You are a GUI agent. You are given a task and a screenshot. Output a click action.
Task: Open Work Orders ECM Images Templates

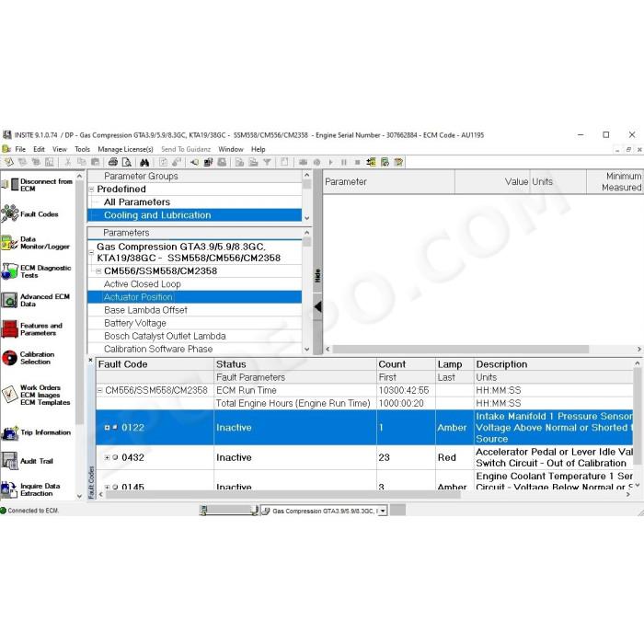click(36, 395)
